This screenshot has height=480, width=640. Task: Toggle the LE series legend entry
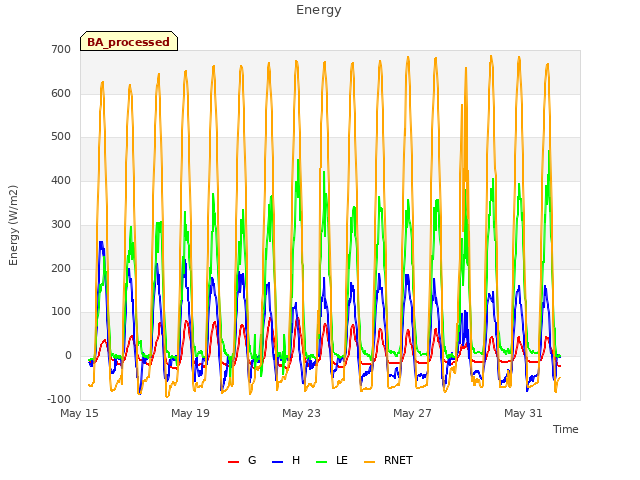click(x=332, y=460)
